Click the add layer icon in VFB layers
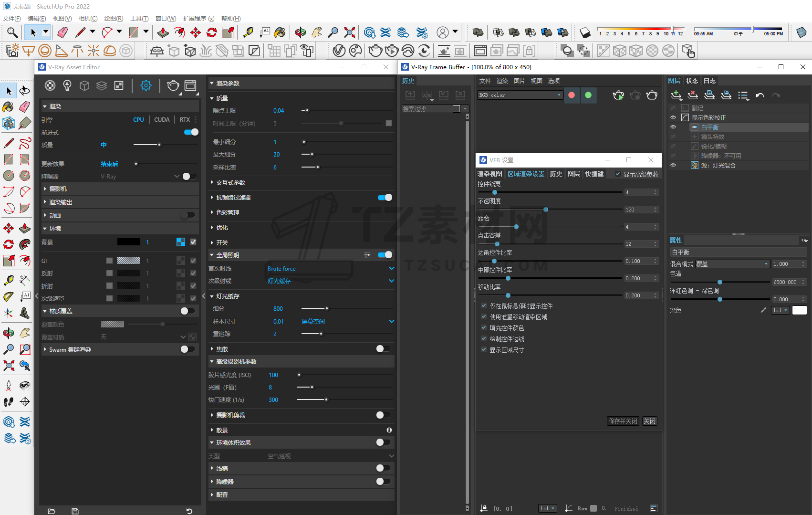Image resolution: width=812 pixels, height=515 pixels. [x=676, y=95]
